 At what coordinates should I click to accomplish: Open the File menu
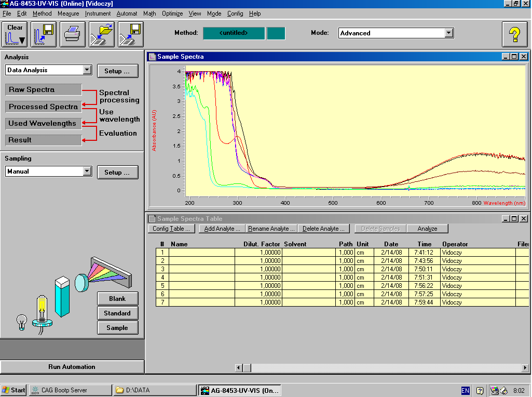click(x=7, y=14)
